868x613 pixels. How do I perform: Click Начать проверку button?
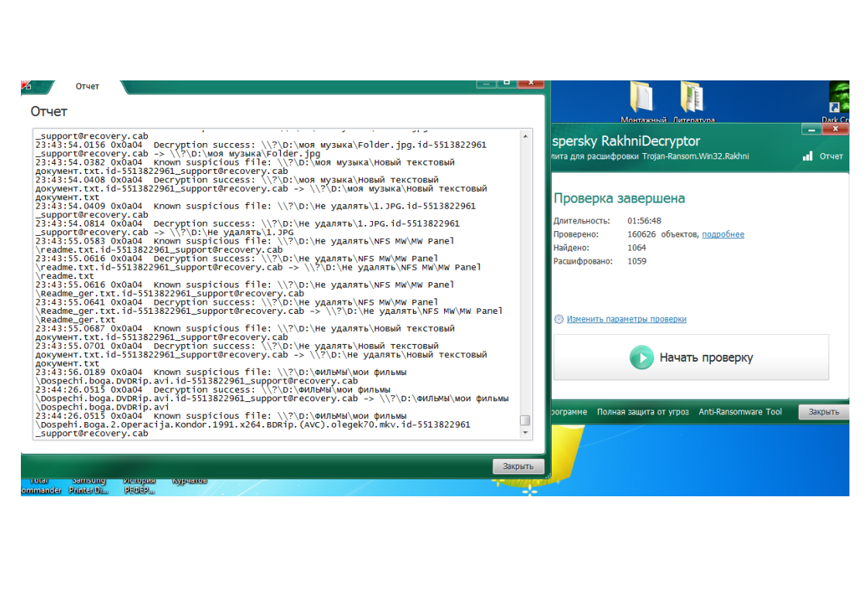[x=691, y=357]
